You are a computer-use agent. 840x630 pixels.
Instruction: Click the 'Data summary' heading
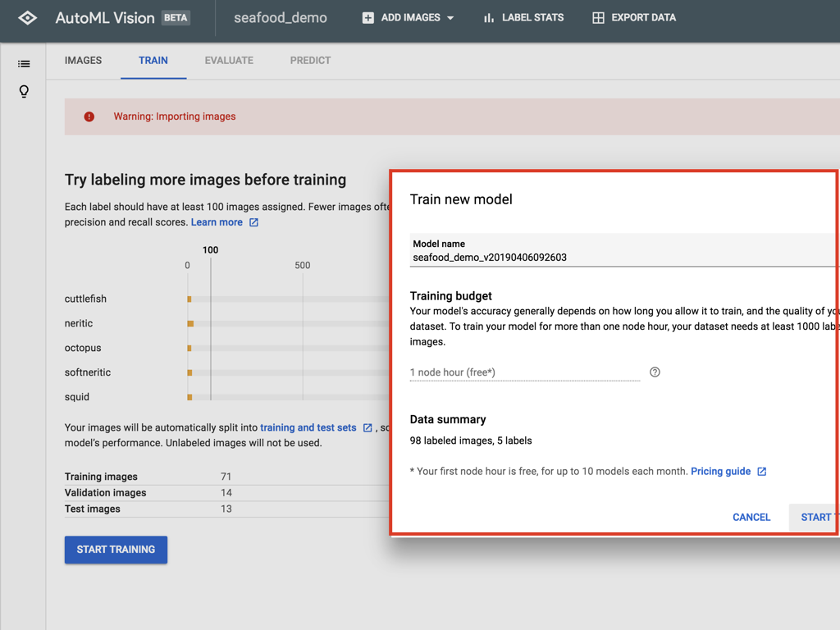point(448,419)
